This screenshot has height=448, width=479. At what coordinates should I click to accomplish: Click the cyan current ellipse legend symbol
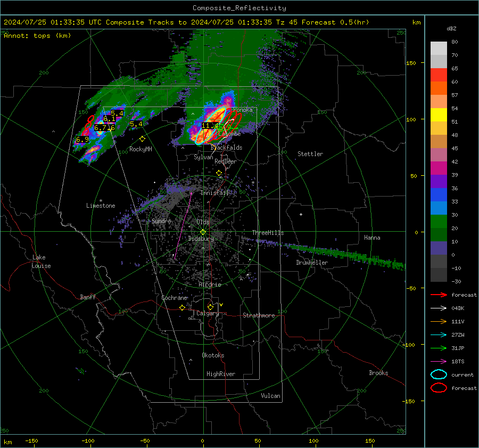pyautogui.click(x=439, y=374)
